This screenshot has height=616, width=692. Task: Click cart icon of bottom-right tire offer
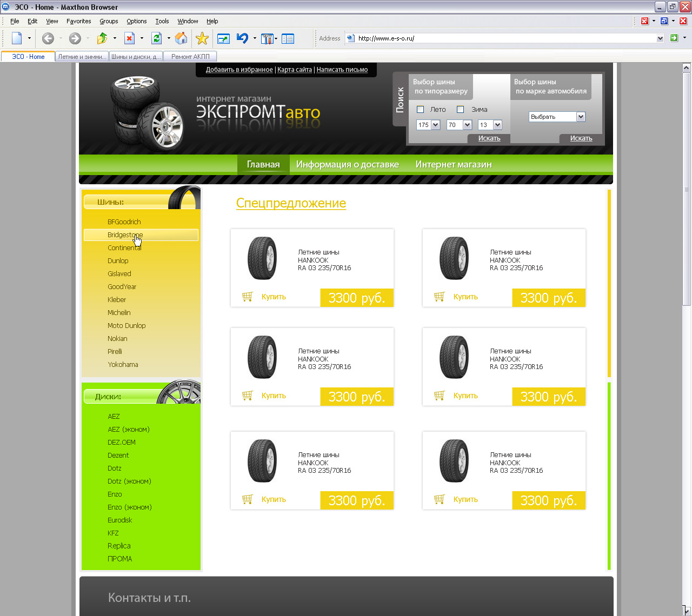(x=440, y=499)
